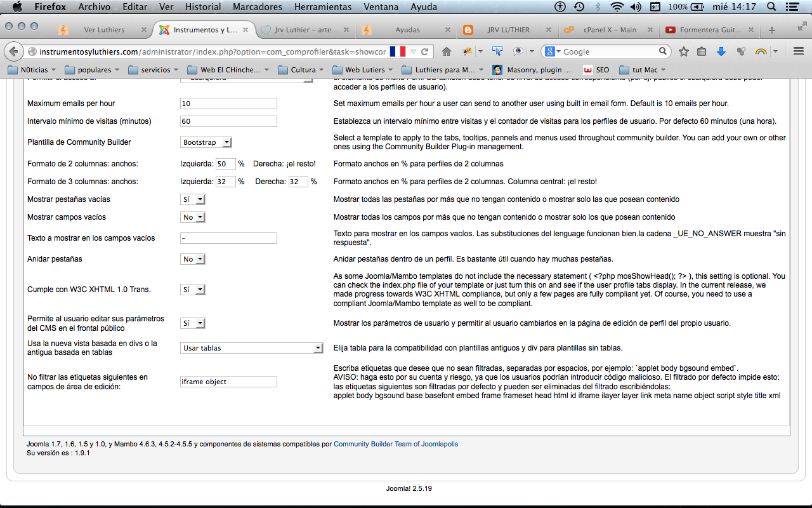Open the 'Anidar pestañas' No dropdown
This screenshot has height=508, width=812.
tap(193, 259)
